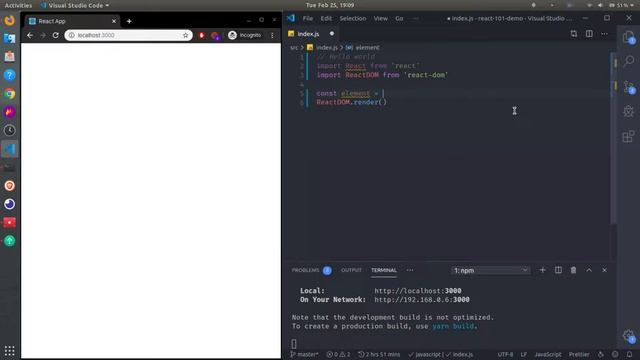This screenshot has width=640, height=360.
Task: Maximize the panel with the chevron-up icon
Action: (589, 270)
